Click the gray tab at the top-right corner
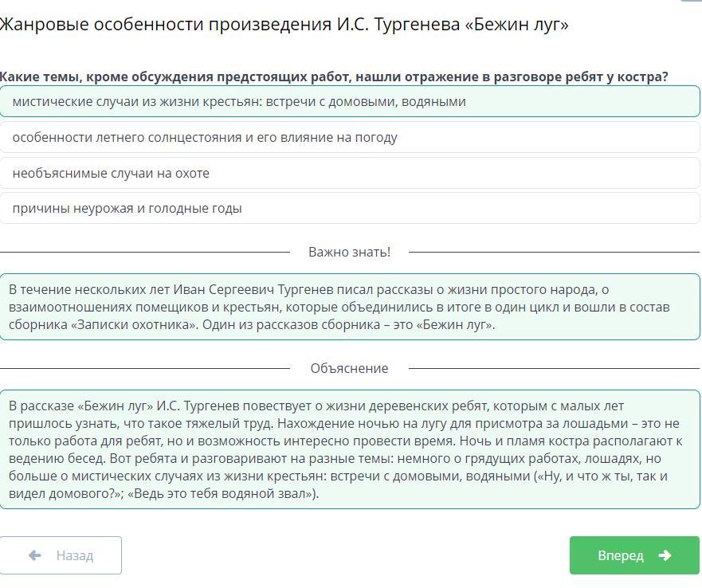 [691, 2]
